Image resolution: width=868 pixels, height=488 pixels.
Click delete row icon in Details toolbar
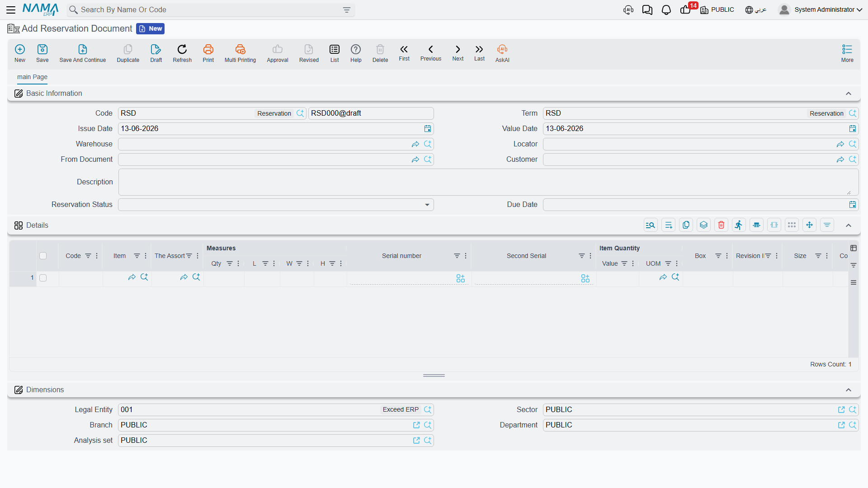point(722,225)
